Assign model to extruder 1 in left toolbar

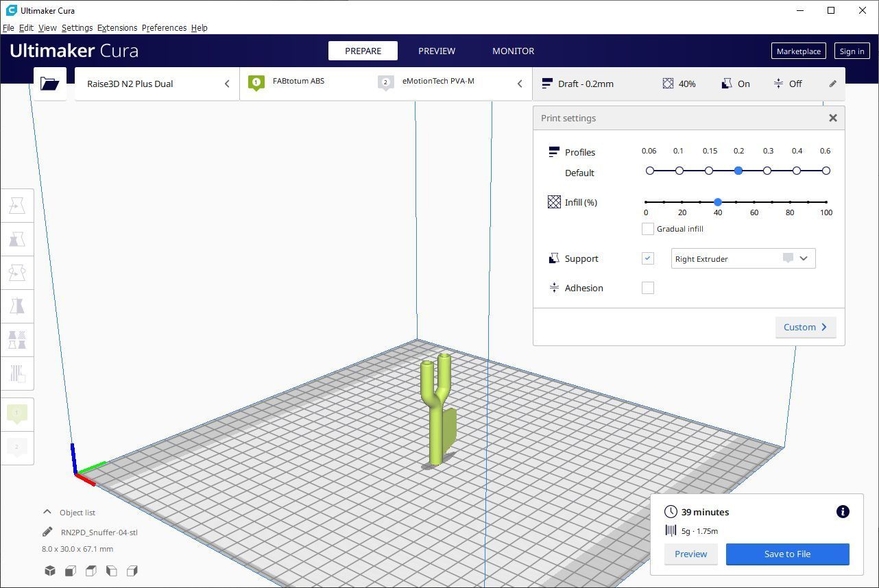[17, 413]
